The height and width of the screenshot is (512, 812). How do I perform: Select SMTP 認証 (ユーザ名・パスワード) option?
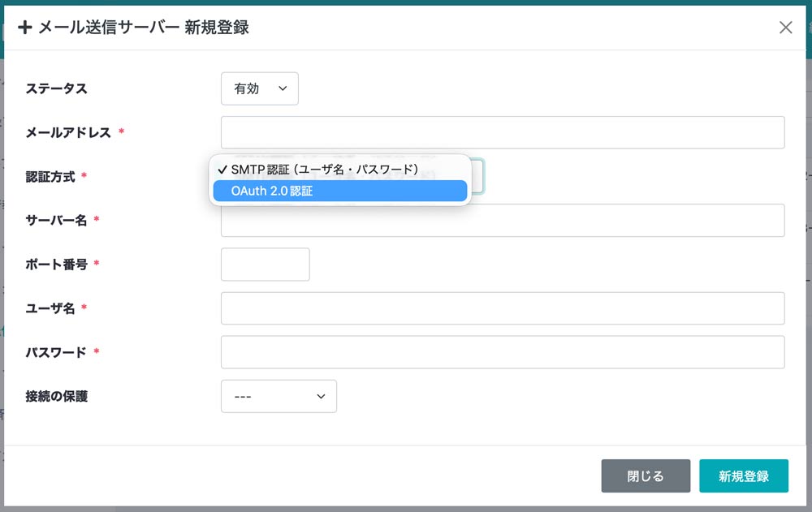click(x=323, y=169)
